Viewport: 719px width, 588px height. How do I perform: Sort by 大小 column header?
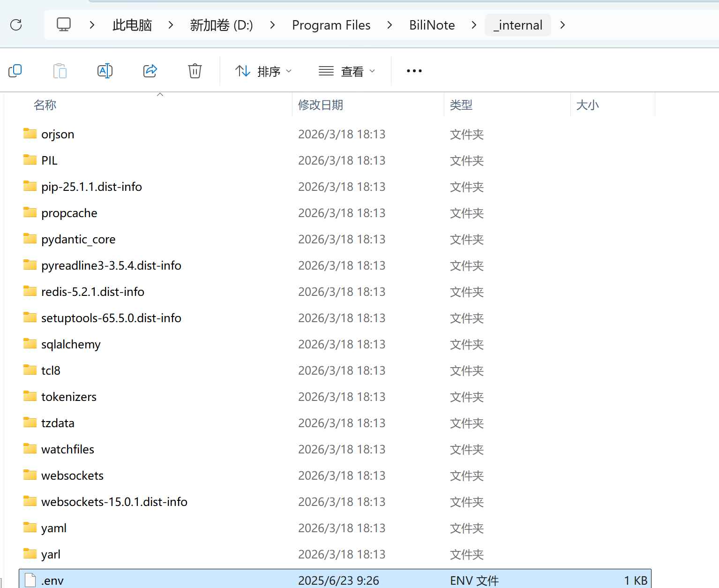[587, 105]
